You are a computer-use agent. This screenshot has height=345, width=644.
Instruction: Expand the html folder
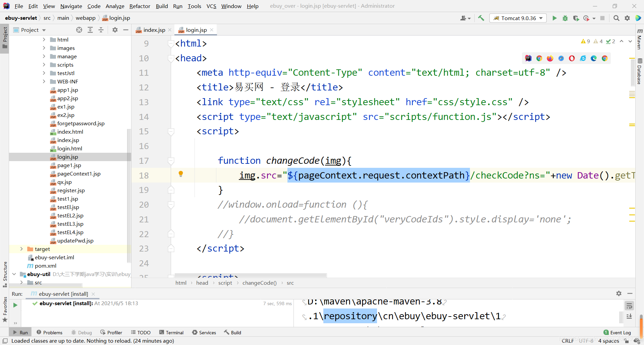coord(44,40)
